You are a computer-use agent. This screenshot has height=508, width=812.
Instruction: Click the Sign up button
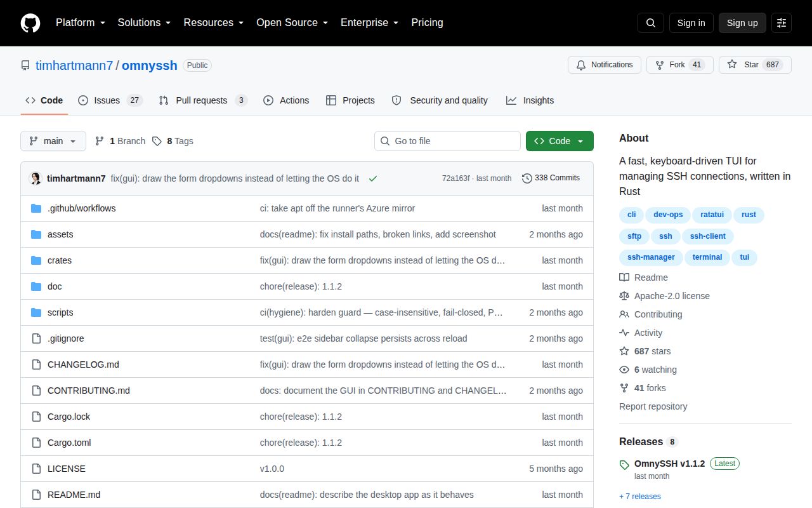[742, 23]
